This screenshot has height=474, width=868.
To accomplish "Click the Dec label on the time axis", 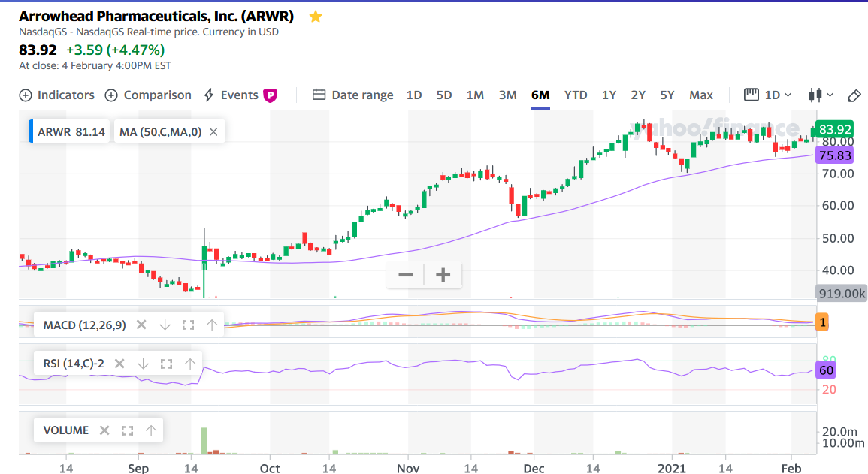I will 534,469.
